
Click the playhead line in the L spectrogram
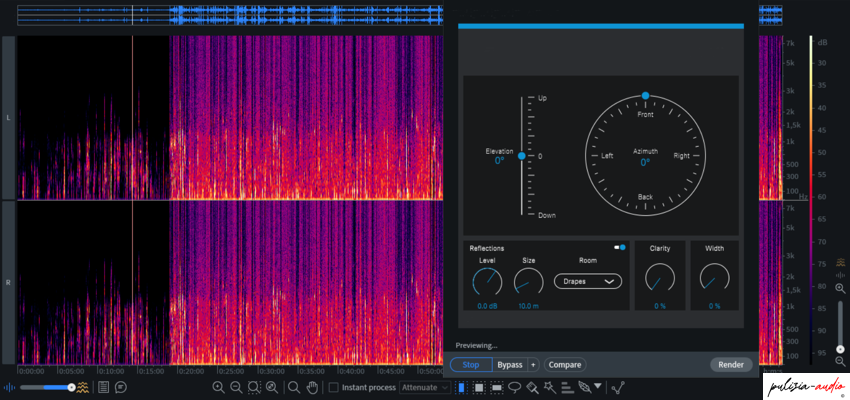tap(132, 118)
